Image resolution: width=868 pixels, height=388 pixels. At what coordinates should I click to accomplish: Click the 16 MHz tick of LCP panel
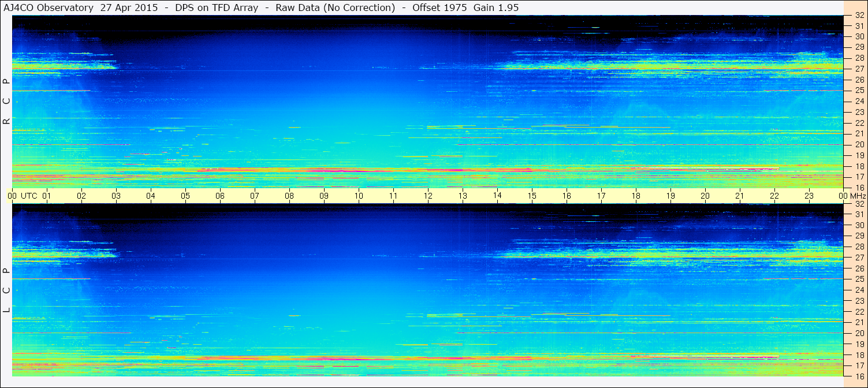pos(859,376)
